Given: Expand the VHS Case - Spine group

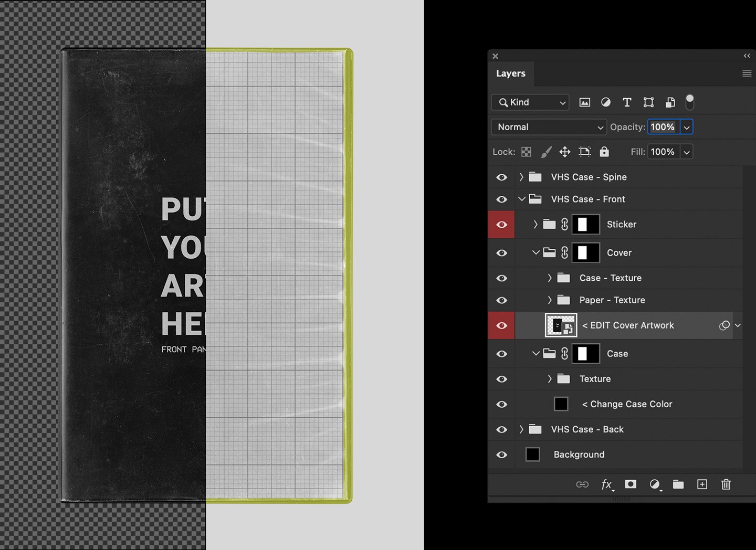Looking at the screenshot, I should pos(520,177).
